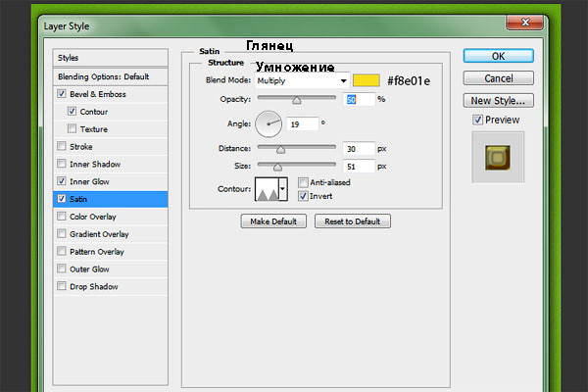This screenshot has width=588, height=392.
Task: Click the Opacity value field
Action: point(359,99)
